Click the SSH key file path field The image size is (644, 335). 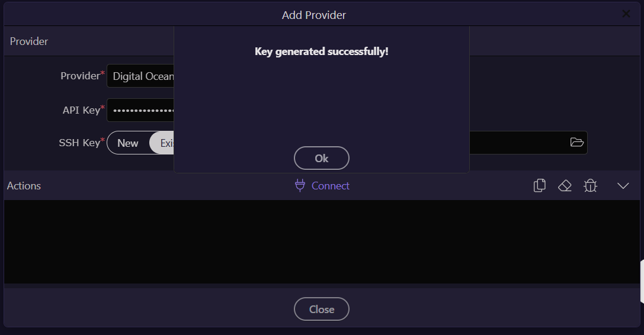pyautogui.click(x=515, y=143)
